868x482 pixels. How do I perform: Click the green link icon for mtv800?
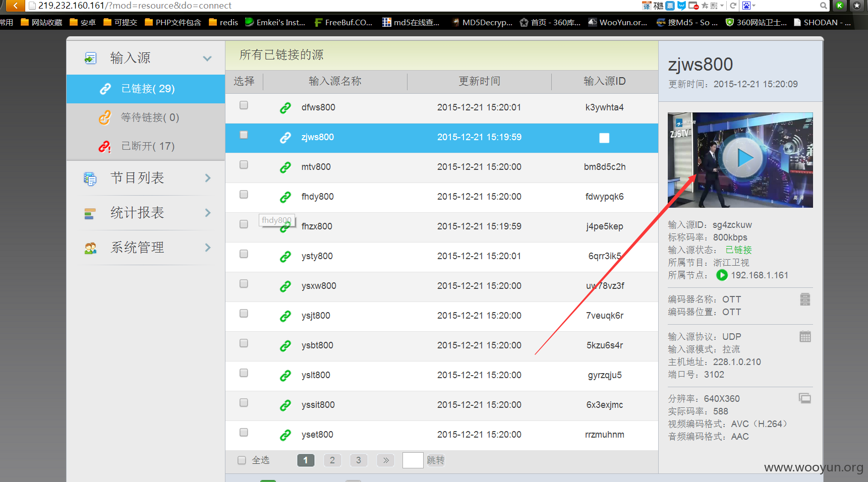[285, 167]
